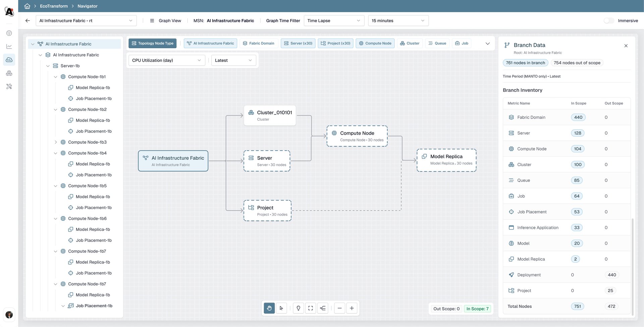Close the Branch Data panel
The width and height of the screenshot is (644, 327).
[626, 46]
